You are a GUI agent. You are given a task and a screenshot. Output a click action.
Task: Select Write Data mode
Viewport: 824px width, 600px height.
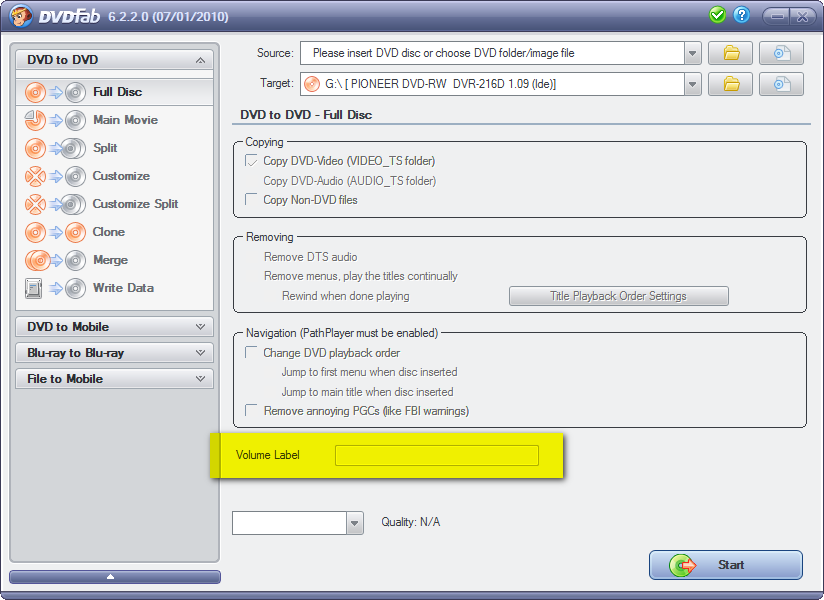tap(115, 288)
